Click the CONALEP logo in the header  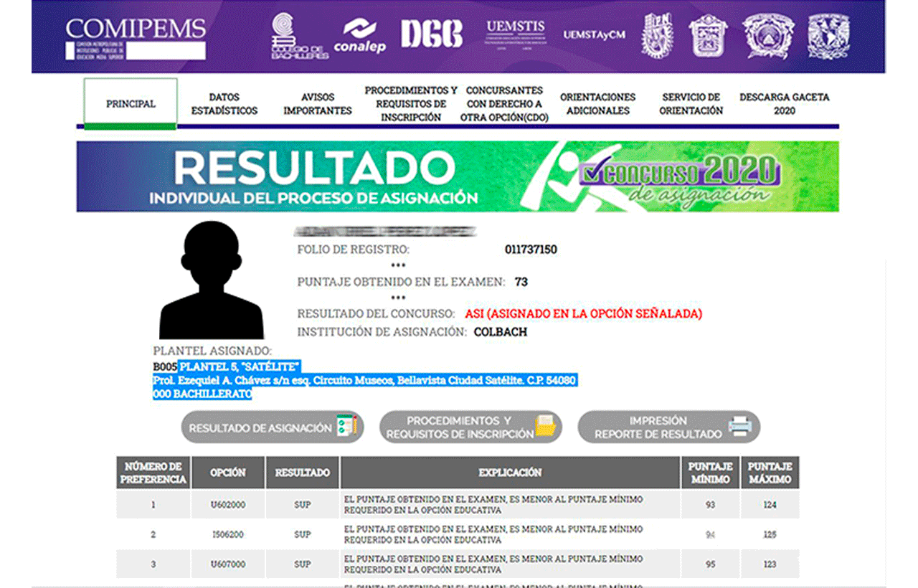click(359, 34)
